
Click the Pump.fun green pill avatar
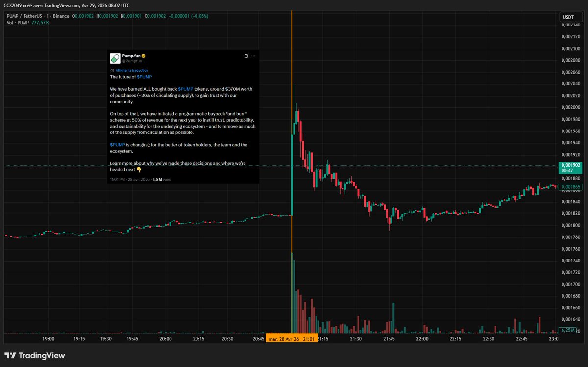click(115, 58)
